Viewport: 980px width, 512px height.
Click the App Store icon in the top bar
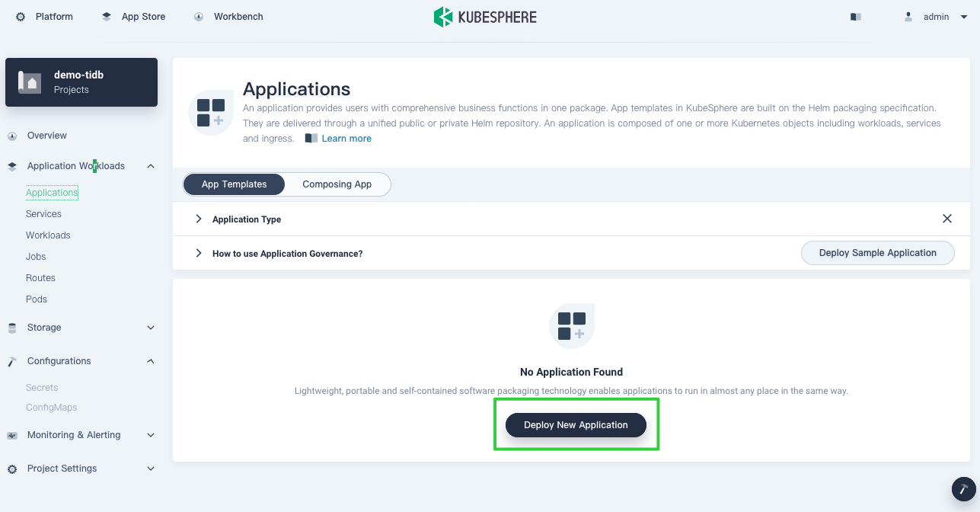pyautogui.click(x=106, y=15)
